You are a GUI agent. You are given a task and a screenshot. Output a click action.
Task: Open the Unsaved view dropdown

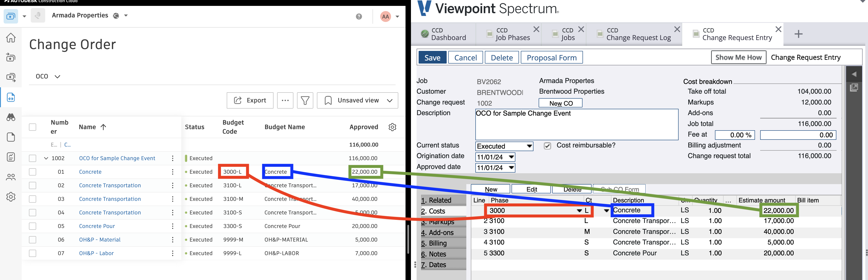click(x=358, y=100)
